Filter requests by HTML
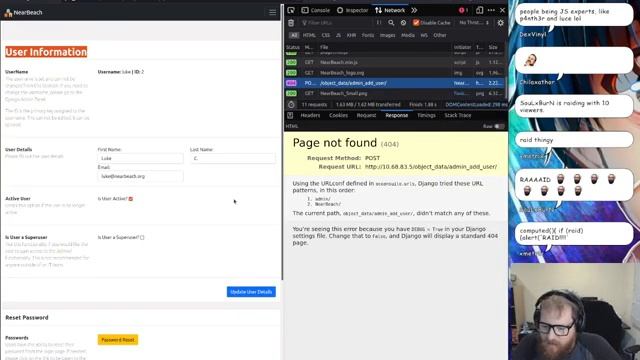Image resolution: width=640 pixels, height=360 pixels. coord(309,36)
